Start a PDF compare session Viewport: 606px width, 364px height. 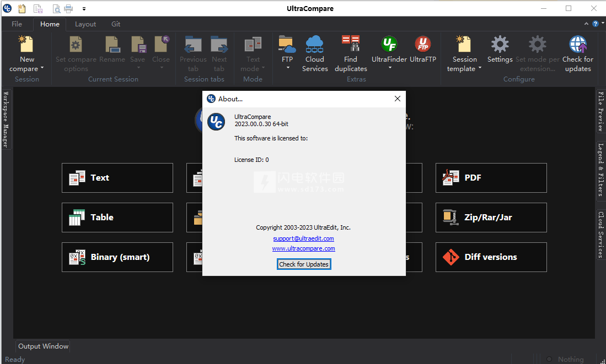tap(491, 178)
